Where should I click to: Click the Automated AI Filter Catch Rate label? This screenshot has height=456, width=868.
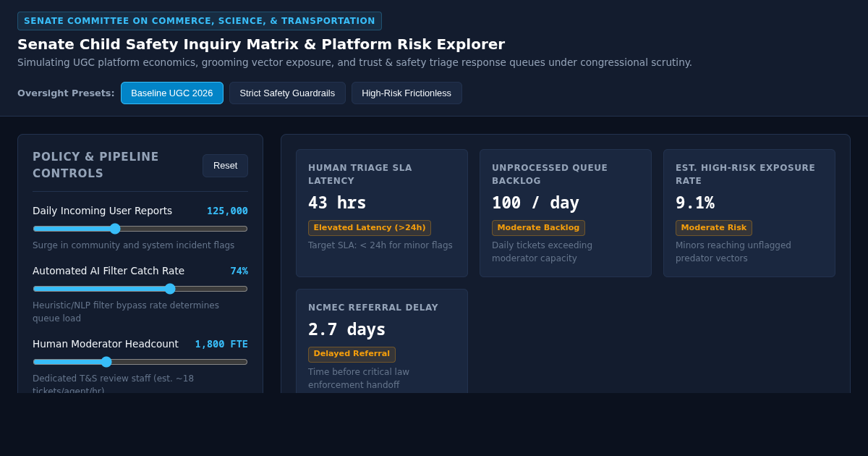(x=109, y=271)
